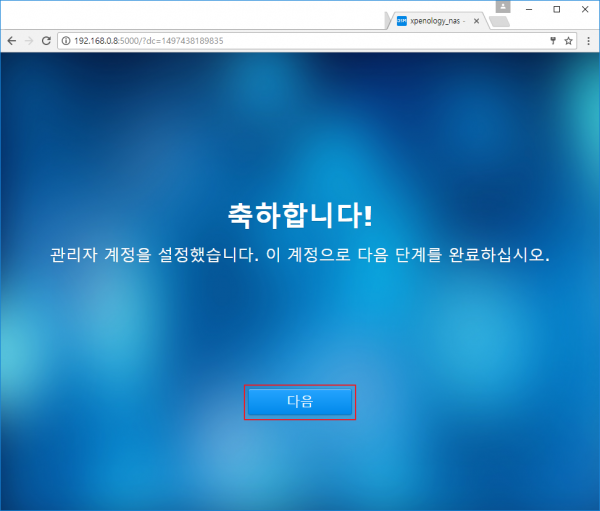The width and height of the screenshot is (600, 511).
Task: Click the 관리자 계정 description text
Action: [300, 254]
